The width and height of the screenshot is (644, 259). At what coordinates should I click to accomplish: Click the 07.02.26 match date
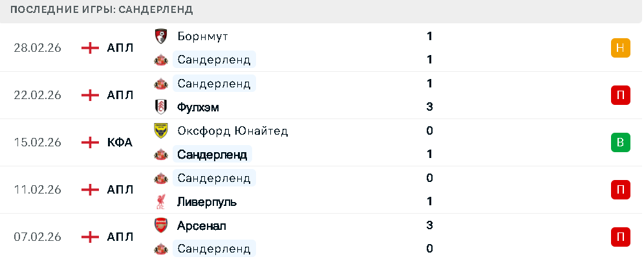38,237
